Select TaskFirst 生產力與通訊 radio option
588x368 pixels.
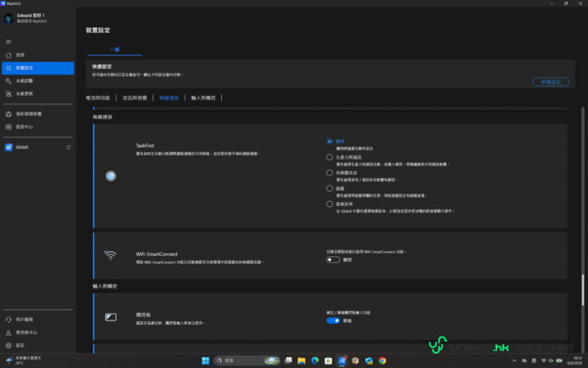[330, 157]
